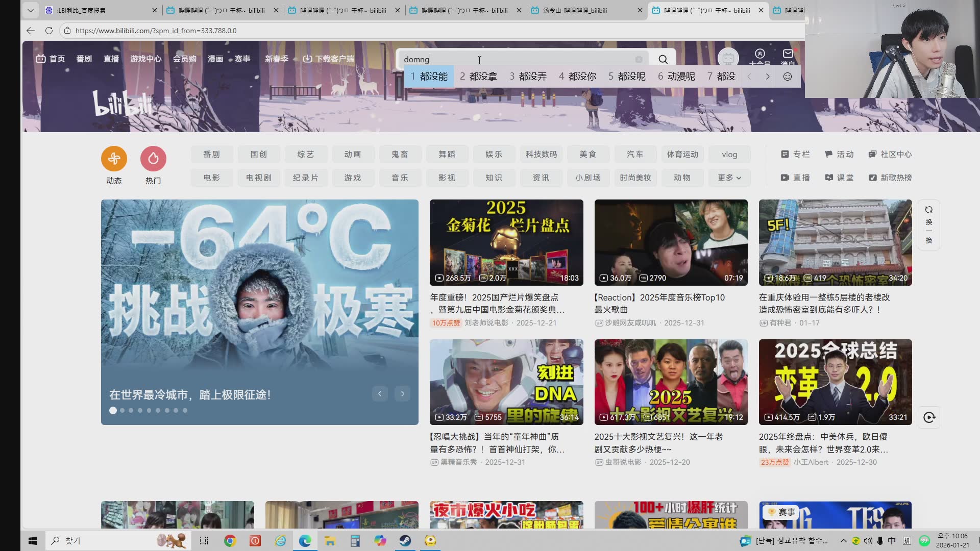Open the 番剧 item in top navigation
The width and height of the screenshot is (980, 551).
(84, 59)
